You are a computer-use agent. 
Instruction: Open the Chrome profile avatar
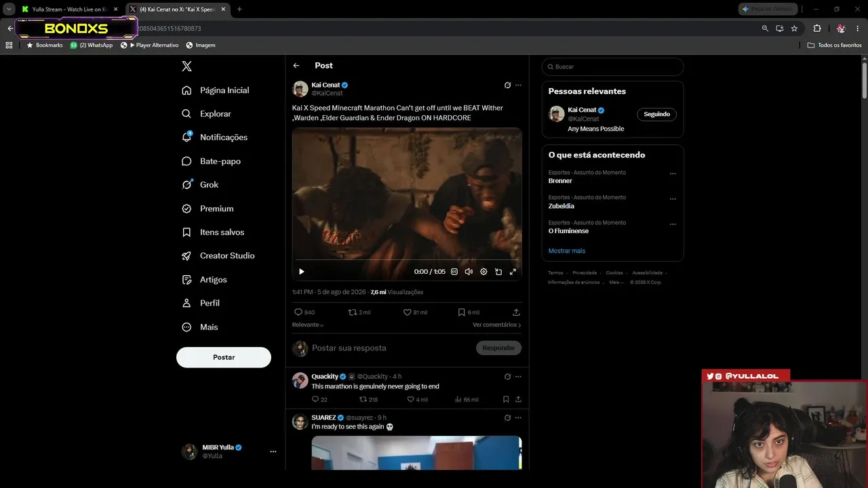(x=841, y=28)
